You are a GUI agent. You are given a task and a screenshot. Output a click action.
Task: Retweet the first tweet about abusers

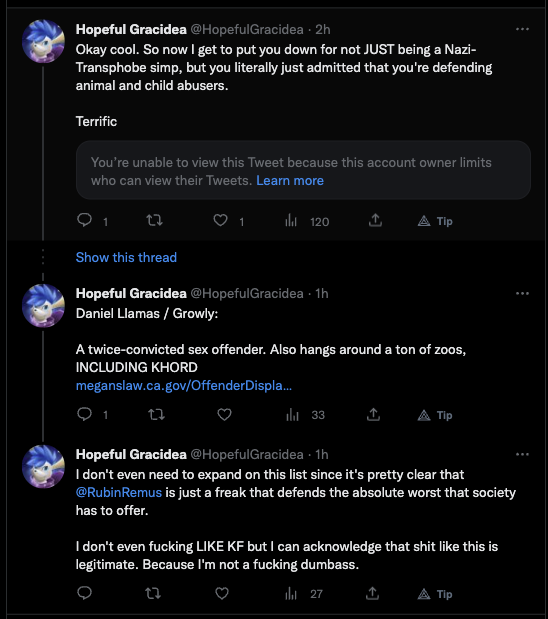click(154, 220)
